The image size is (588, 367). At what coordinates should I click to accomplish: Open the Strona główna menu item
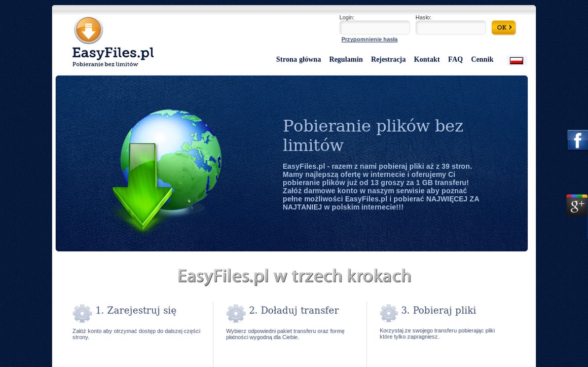(x=299, y=59)
